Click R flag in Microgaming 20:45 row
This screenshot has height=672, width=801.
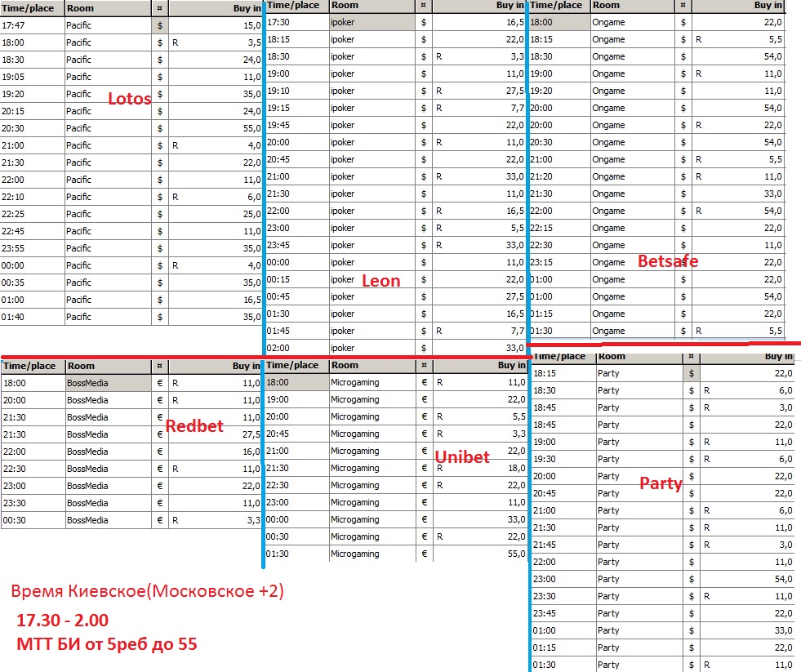pos(440,434)
